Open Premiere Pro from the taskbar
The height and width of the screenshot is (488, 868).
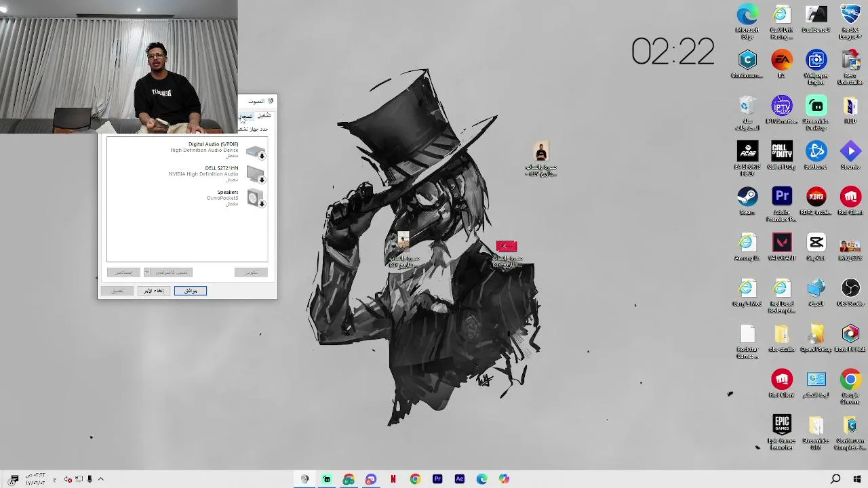(437, 479)
